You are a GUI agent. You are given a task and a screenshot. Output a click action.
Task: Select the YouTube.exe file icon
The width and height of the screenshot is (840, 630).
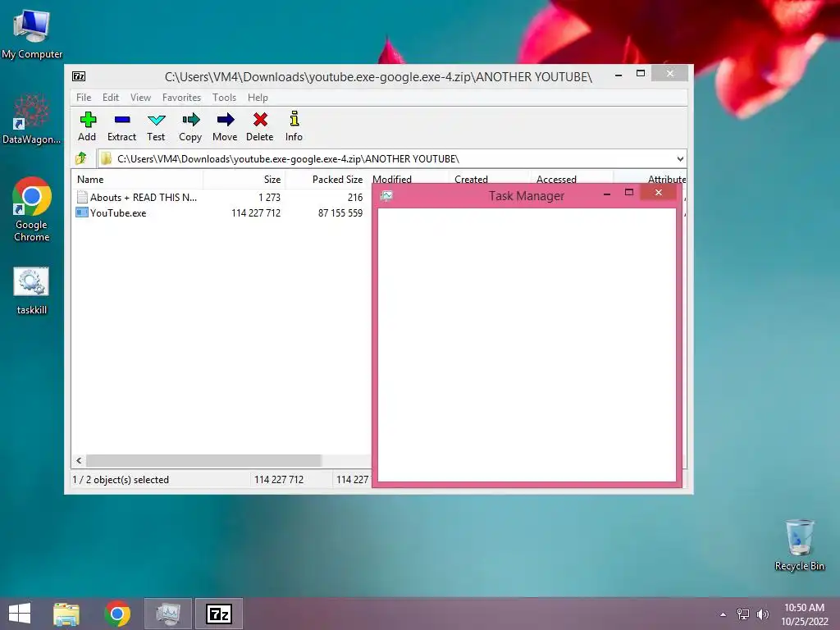(81, 212)
